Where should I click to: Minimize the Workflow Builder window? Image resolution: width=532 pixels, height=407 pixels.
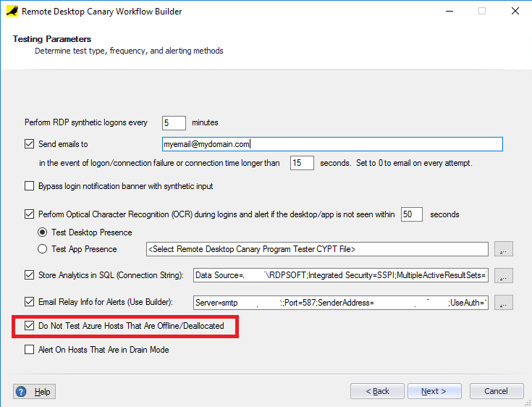tap(449, 11)
